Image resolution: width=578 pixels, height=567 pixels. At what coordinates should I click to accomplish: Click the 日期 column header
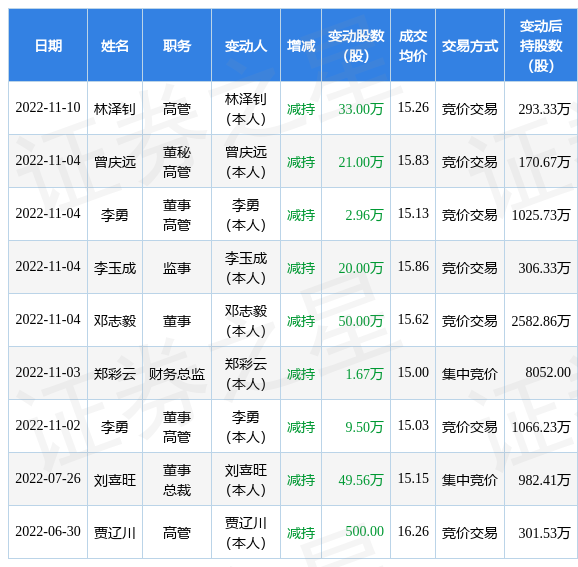click(x=48, y=45)
